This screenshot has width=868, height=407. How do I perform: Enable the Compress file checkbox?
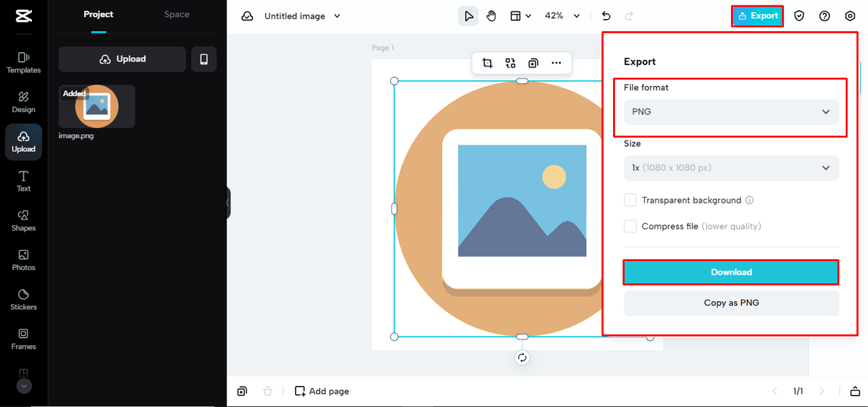tap(631, 226)
